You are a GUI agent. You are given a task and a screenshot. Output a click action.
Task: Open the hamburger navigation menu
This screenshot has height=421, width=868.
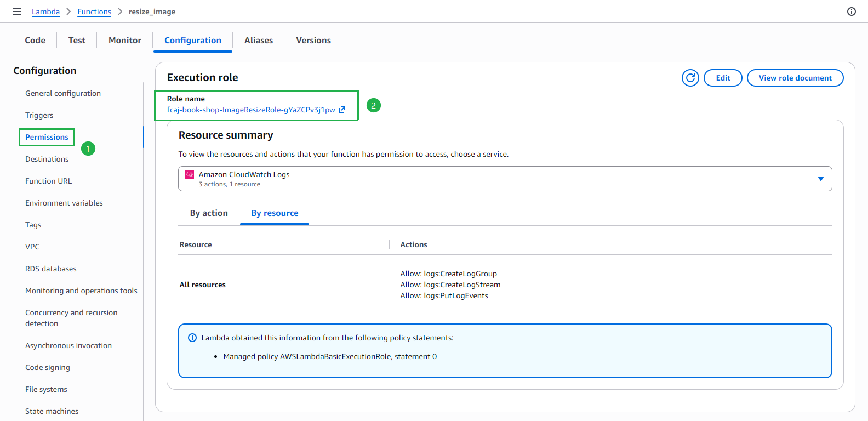pos(17,12)
